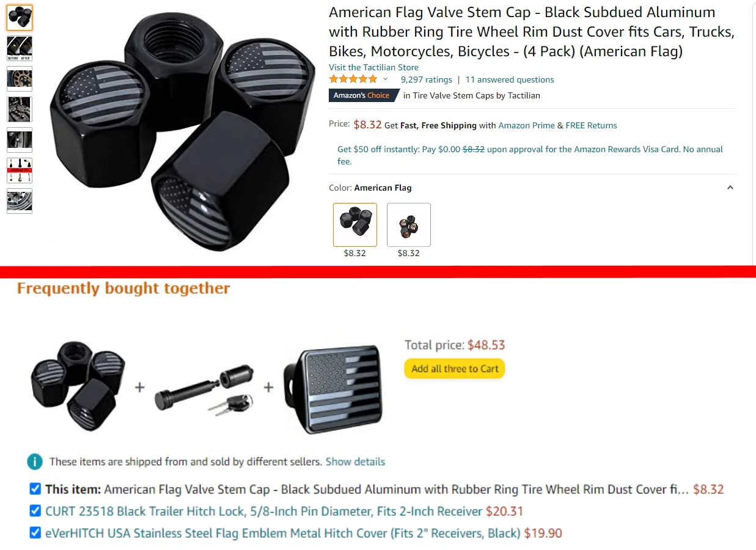Open the 9,297 ratings link
Screen dimensions: 756x550
(x=427, y=79)
